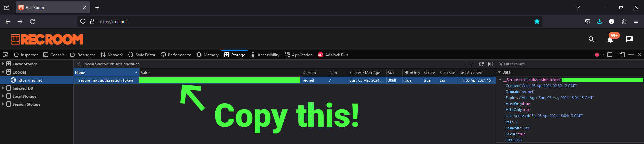Open Rec Room chat messages
This screenshot has width=644, height=144.
[629, 39]
